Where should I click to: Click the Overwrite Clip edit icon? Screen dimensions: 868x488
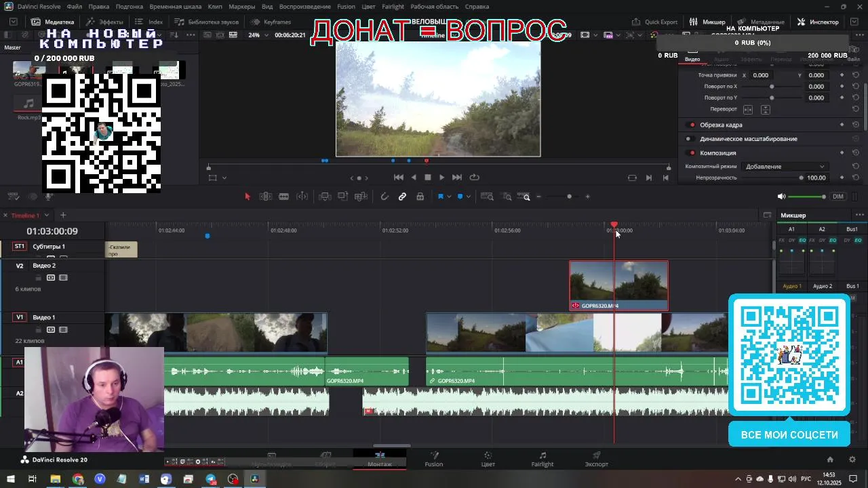point(343,197)
